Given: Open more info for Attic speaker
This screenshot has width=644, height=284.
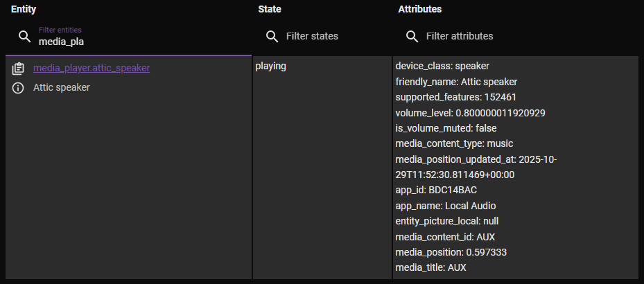Looking at the screenshot, I should coord(19,88).
